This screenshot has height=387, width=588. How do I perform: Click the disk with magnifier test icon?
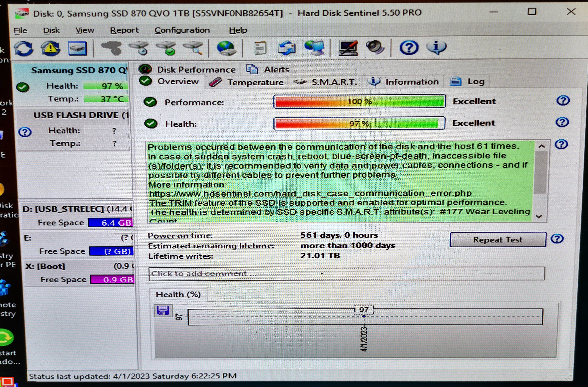(x=194, y=48)
